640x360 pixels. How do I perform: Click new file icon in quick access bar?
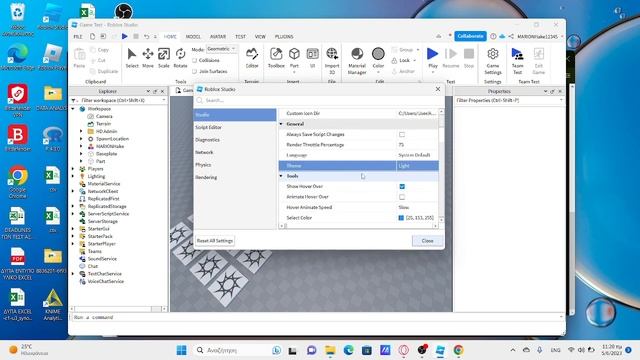[x=93, y=36]
